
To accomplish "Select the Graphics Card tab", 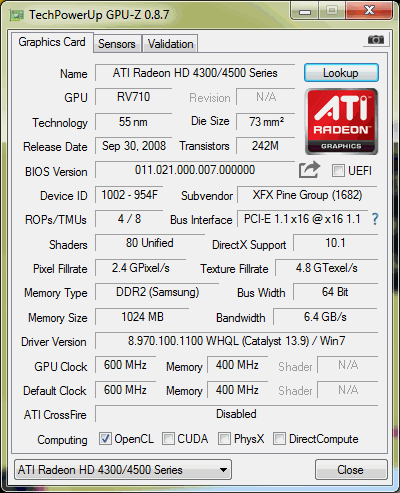I will coord(52,42).
